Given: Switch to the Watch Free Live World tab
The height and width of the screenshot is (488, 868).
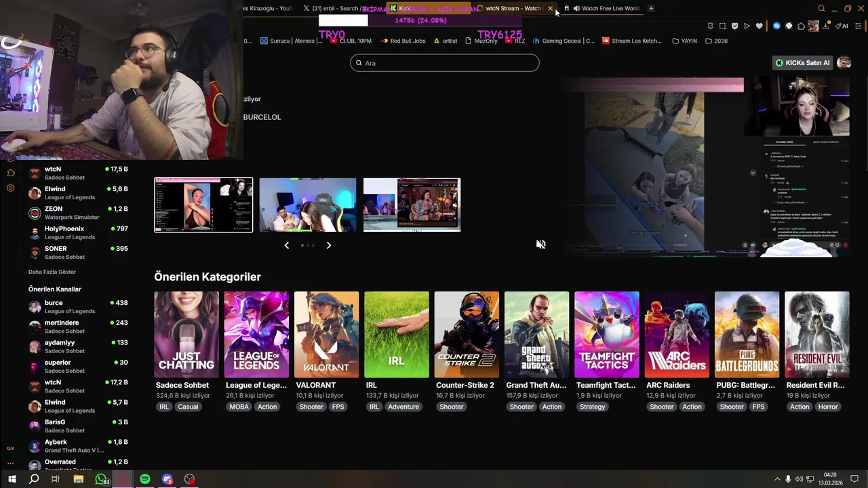Looking at the screenshot, I should [x=604, y=9].
